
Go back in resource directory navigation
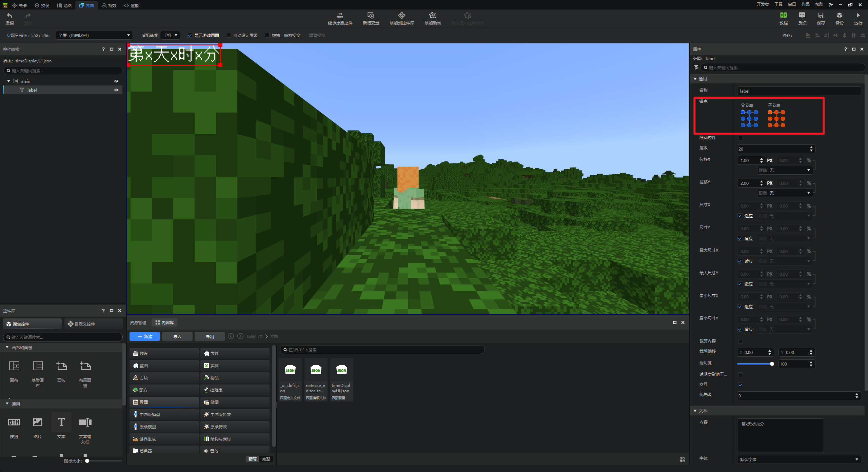[x=231, y=336]
